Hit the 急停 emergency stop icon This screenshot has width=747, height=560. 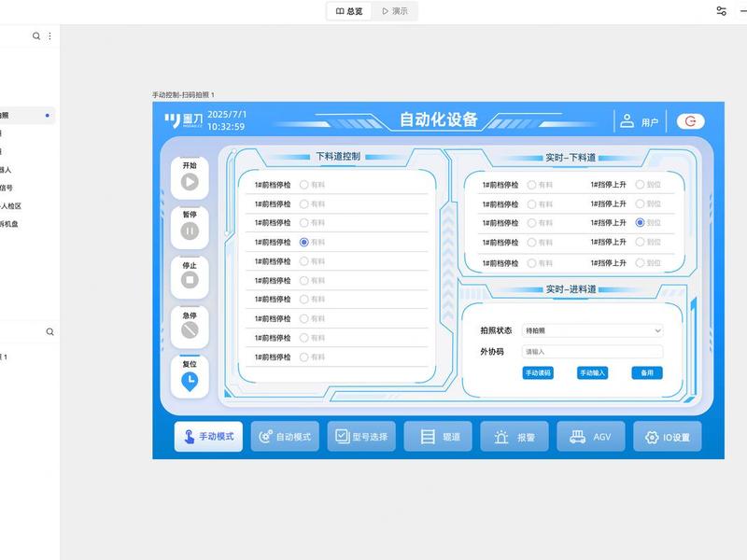190,329
